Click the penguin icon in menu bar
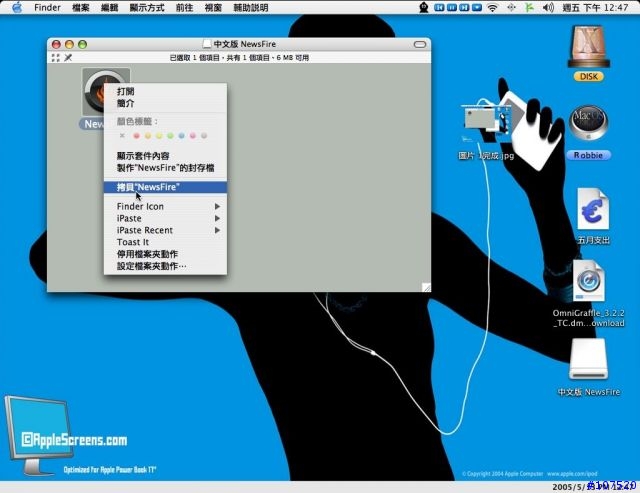The height and width of the screenshot is (493, 640). click(424, 7)
